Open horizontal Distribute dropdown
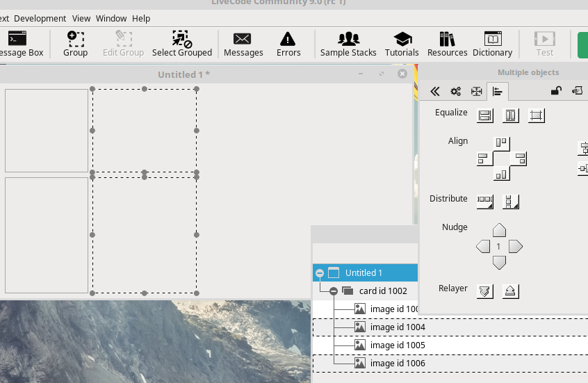The width and height of the screenshot is (588, 383). [485, 202]
